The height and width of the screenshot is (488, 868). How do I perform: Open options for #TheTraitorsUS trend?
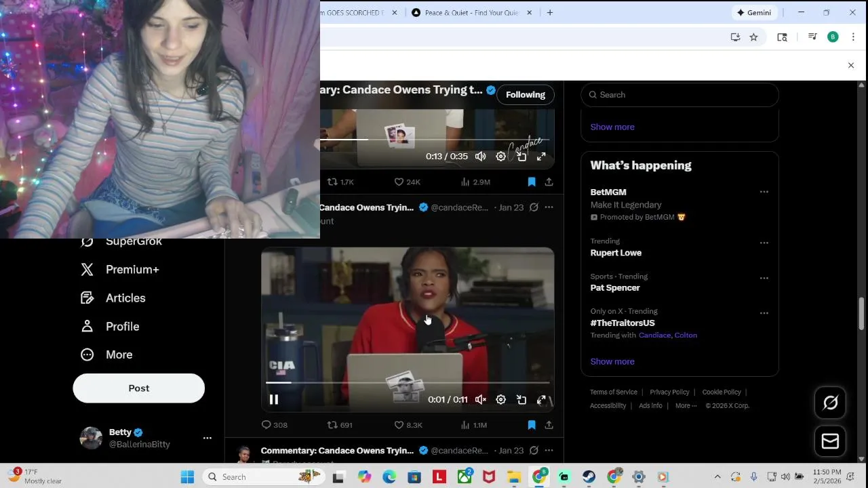click(764, 313)
